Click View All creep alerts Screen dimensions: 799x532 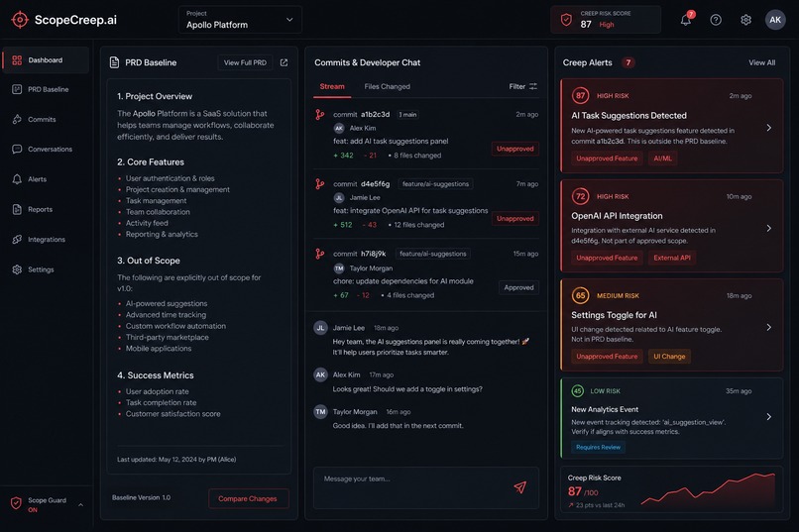(761, 62)
